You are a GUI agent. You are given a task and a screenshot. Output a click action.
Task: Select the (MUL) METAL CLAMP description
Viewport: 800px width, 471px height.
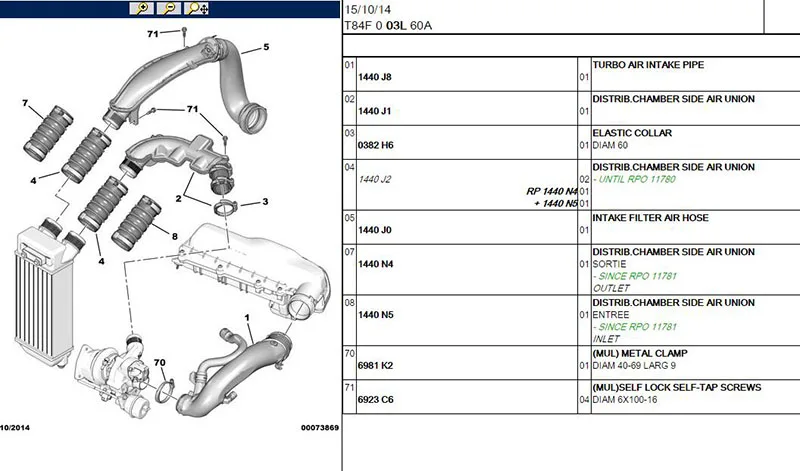(x=640, y=354)
